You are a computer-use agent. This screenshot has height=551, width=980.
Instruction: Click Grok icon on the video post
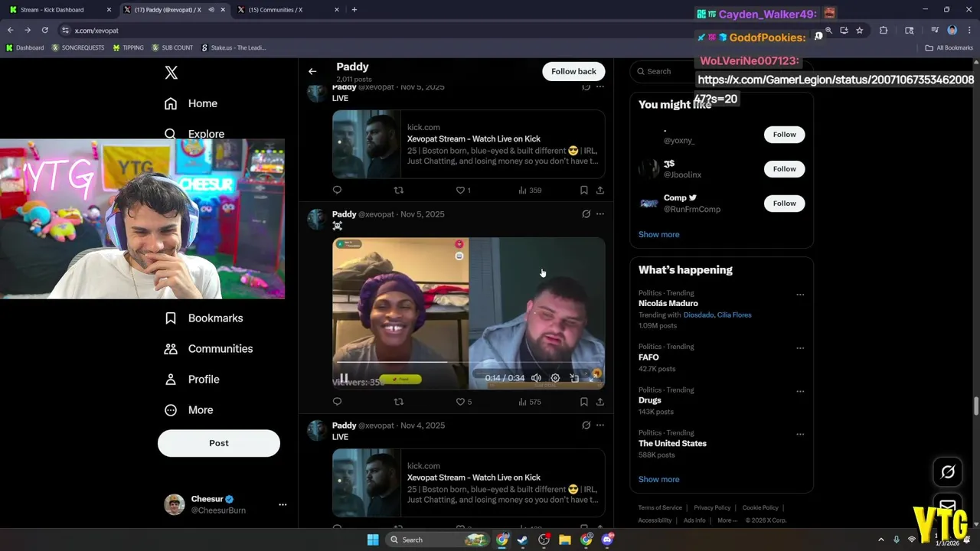(586, 214)
